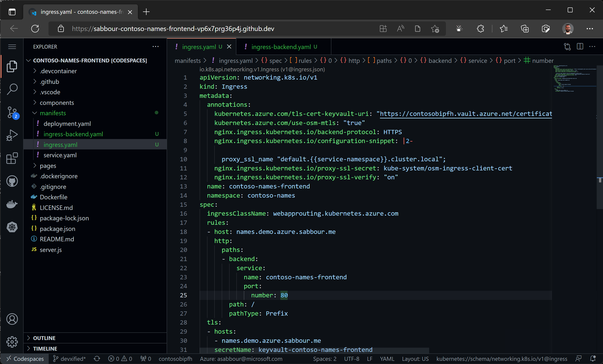The width and height of the screenshot is (603, 364).
Task: Click the split editor right icon
Action: [580, 46]
